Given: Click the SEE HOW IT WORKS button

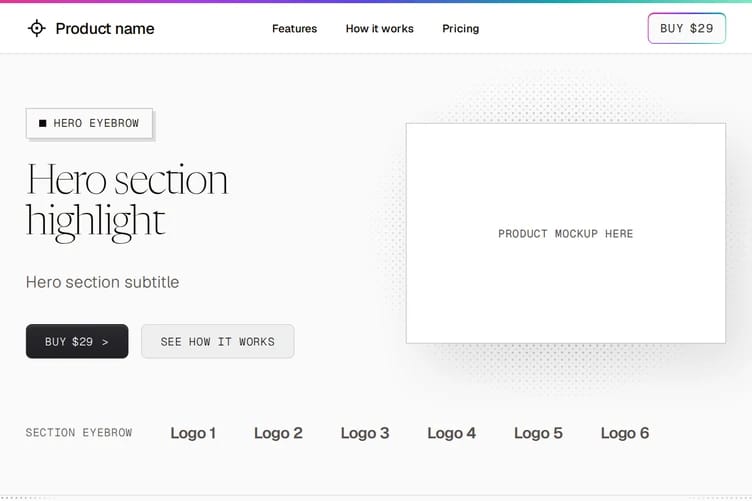Looking at the screenshot, I should [x=218, y=341].
